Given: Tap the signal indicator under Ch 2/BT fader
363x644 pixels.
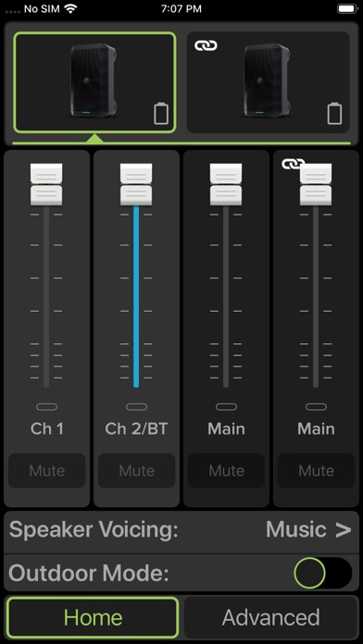Looking at the screenshot, I should tap(136, 407).
